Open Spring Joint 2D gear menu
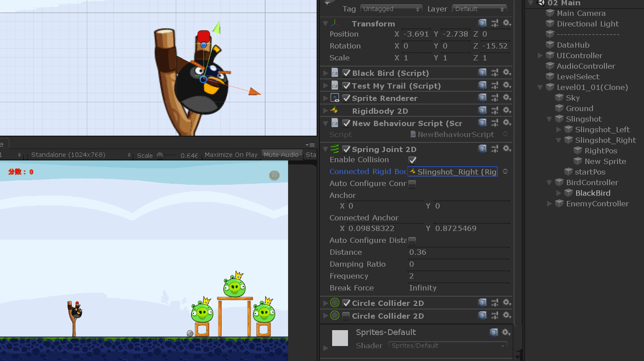Image resolution: width=644 pixels, height=361 pixels. [x=507, y=149]
